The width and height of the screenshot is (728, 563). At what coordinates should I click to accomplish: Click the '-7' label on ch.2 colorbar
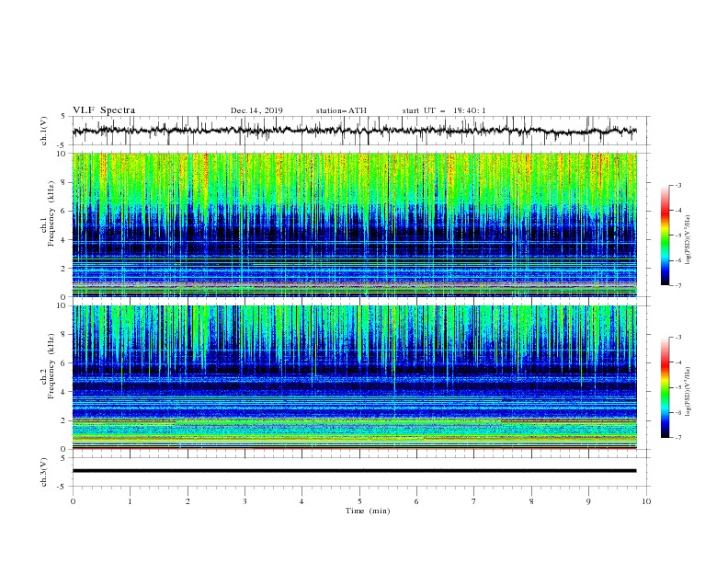pos(677,437)
